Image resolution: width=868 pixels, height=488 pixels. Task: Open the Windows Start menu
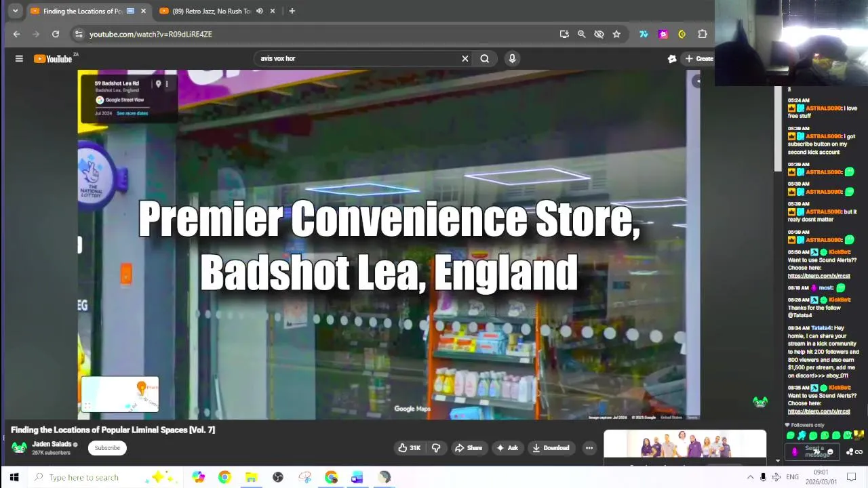click(14, 477)
